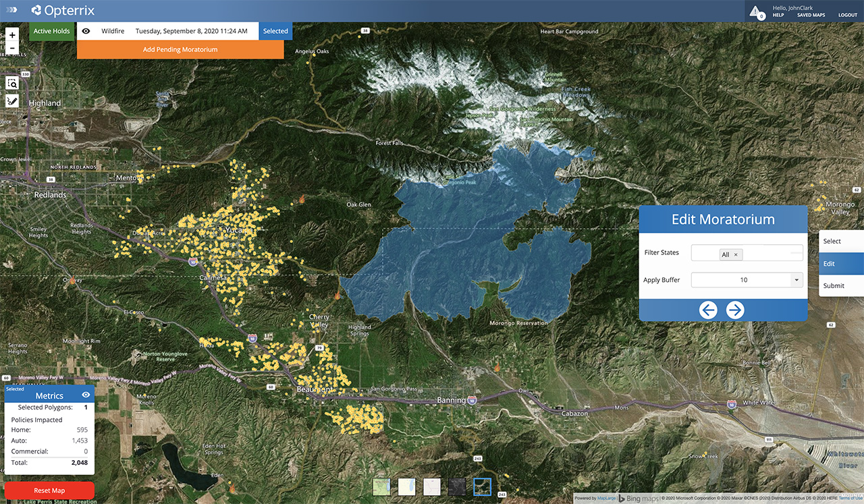Zoom out with the minus button
The image size is (864, 504).
[x=12, y=49]
